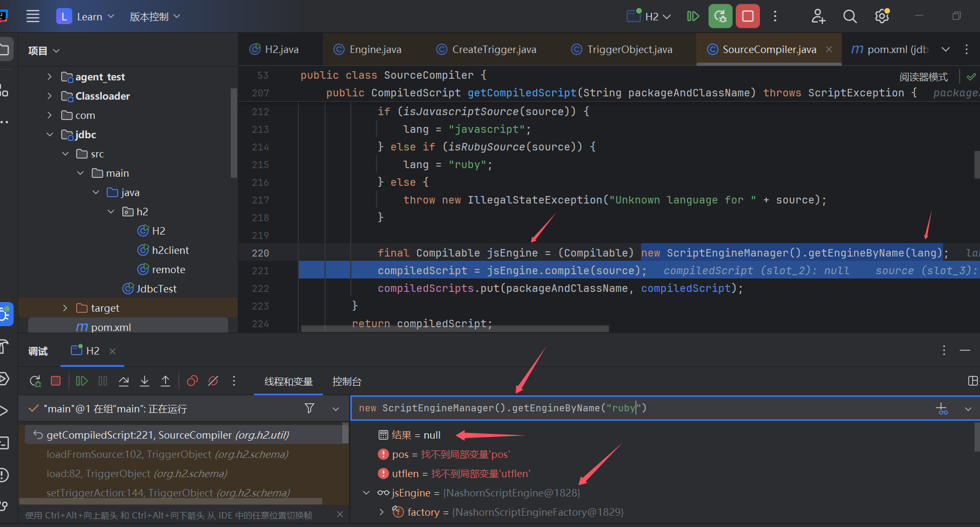Click the project tree vertical scrollbar
The width and height of the screenshot is (980, 527).
click(233, 132)
